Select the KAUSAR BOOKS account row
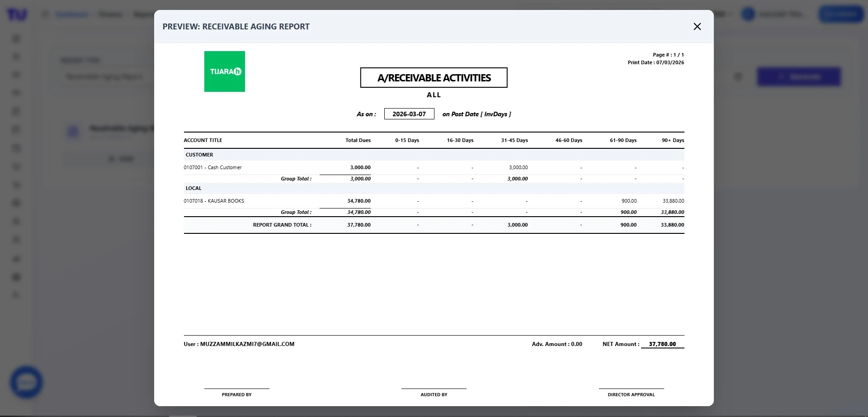 [214, 201]
